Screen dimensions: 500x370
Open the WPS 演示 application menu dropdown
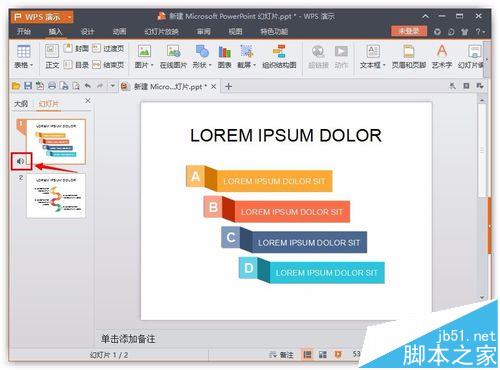[x=70, y=17]
